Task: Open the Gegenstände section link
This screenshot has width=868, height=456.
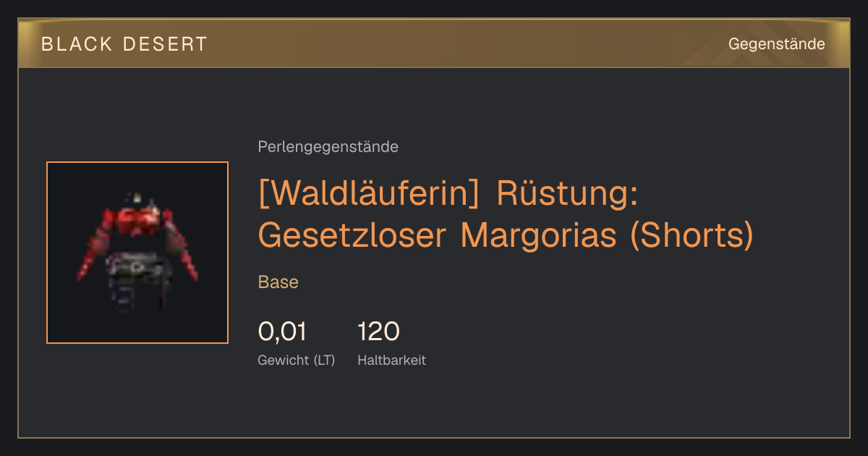Action: coord(776,44)
